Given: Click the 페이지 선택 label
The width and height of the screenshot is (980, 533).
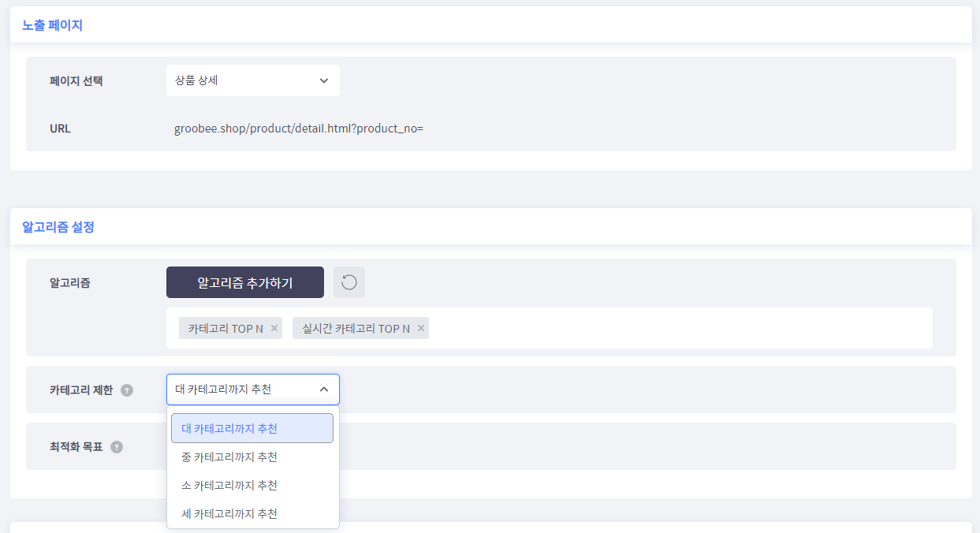Looking at the screenshot, I should (76, 80).
